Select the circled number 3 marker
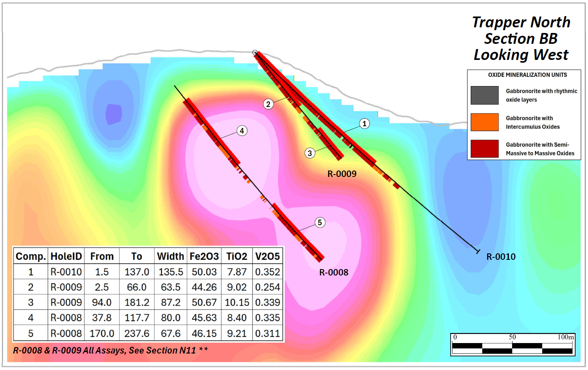Screen dimensions: 588x370 310,153
